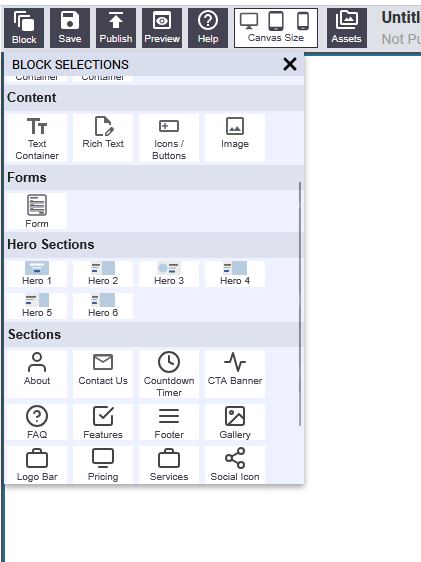Image resolution: width=421 pixels, height=562 pixels.
Task: Open the Block selections toolbar button
Action: (24, 28)
